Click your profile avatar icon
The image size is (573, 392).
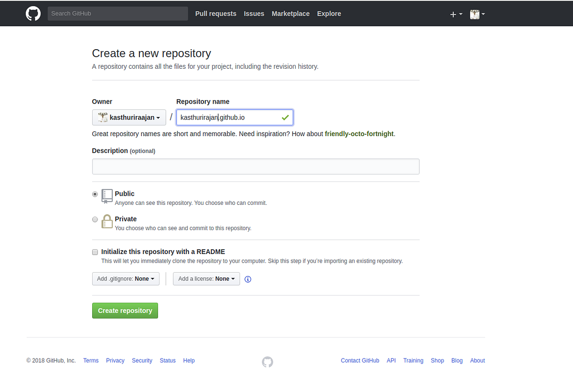click(475, 14)
